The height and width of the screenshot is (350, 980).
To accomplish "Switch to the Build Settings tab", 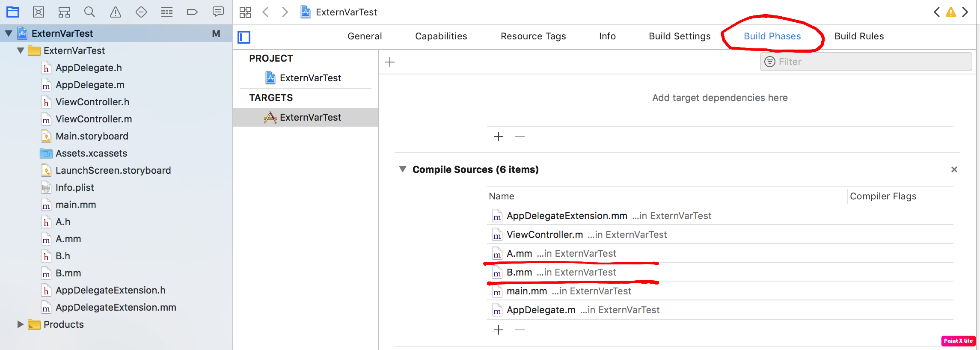I will pos(680,36).
